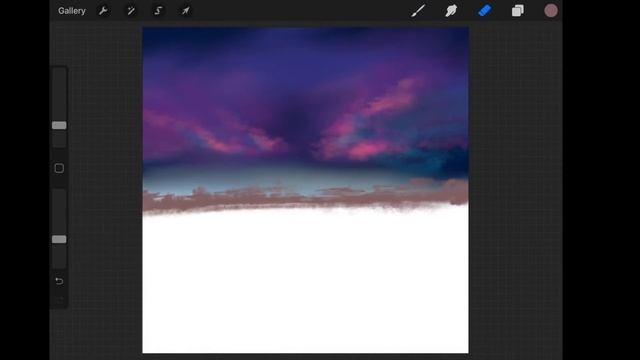This screenshot has width=640, height=360.
Task: Open the Actions wrench menu
Action: (103, 11)
